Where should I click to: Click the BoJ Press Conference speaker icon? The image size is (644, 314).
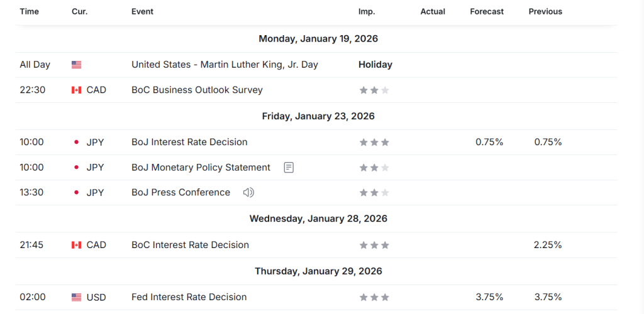248,193
